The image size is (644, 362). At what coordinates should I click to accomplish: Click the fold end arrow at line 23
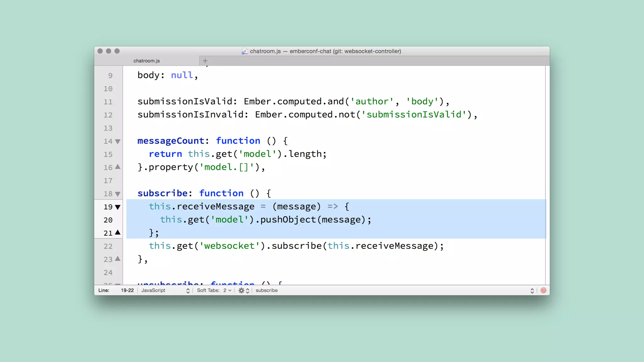pyautogui.click(x=118, y=259)
